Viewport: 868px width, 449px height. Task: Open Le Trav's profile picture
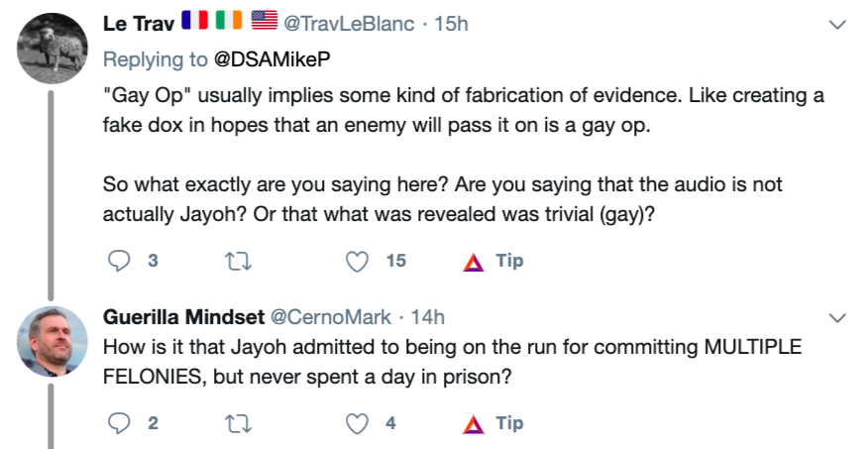[53, 50]
